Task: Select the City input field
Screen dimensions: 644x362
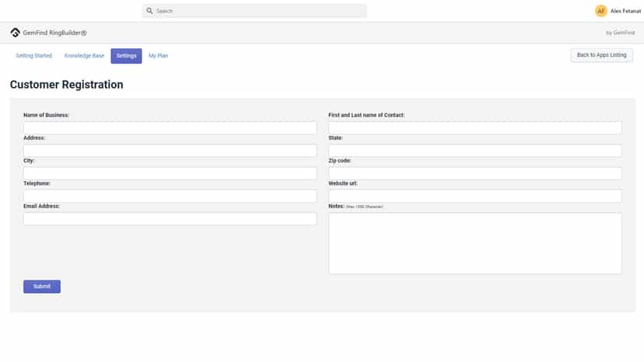Action: coord(170,173)
